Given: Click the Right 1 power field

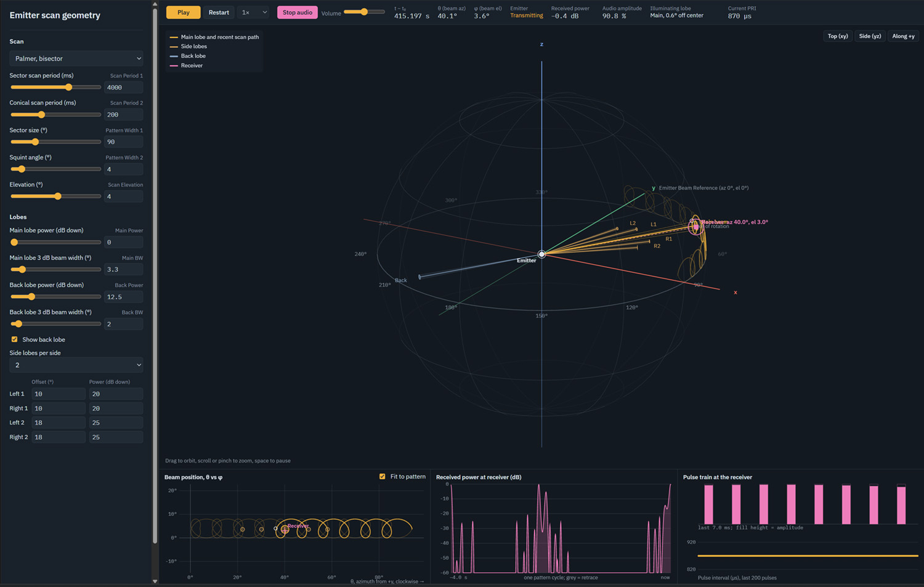Looking at the screenshot, I should coord(116,408).
